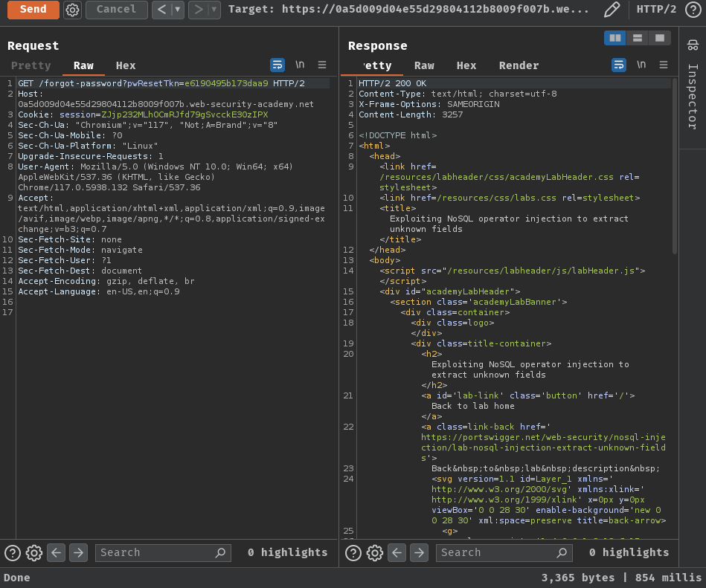Image resolution: width=706 pixels, height=588 pixels.
Task: Toggle non-printable characters in Response panel
Action: (x=641, y=65)
